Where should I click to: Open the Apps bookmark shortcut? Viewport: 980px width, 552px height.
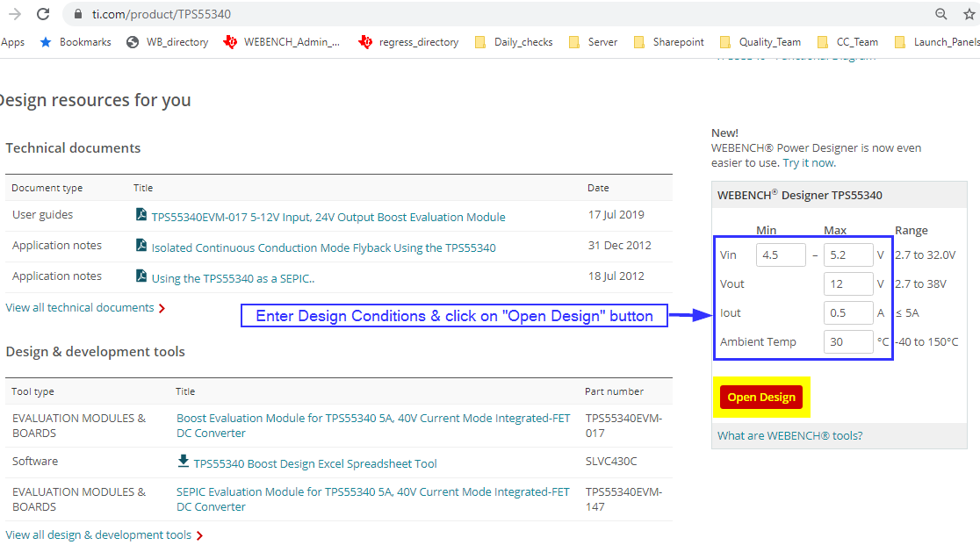12,42
